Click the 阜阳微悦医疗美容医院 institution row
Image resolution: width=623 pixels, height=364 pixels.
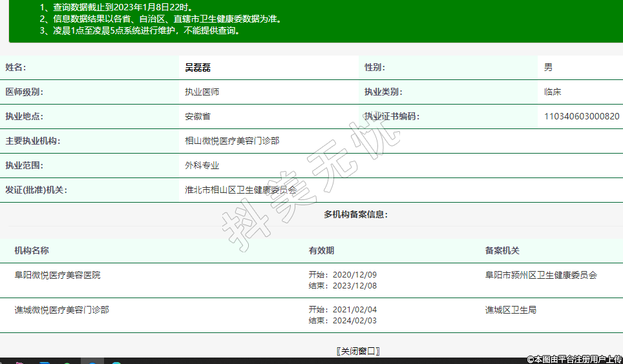58,275
